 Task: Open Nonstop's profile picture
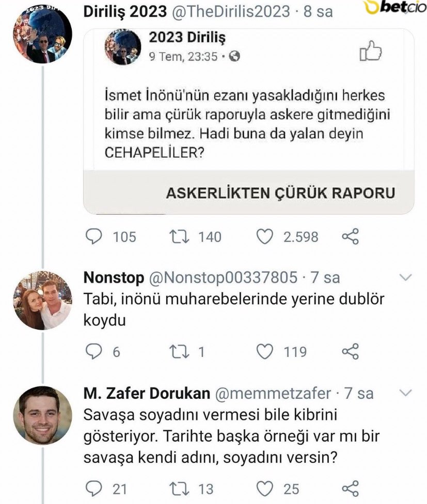(42, 300)
